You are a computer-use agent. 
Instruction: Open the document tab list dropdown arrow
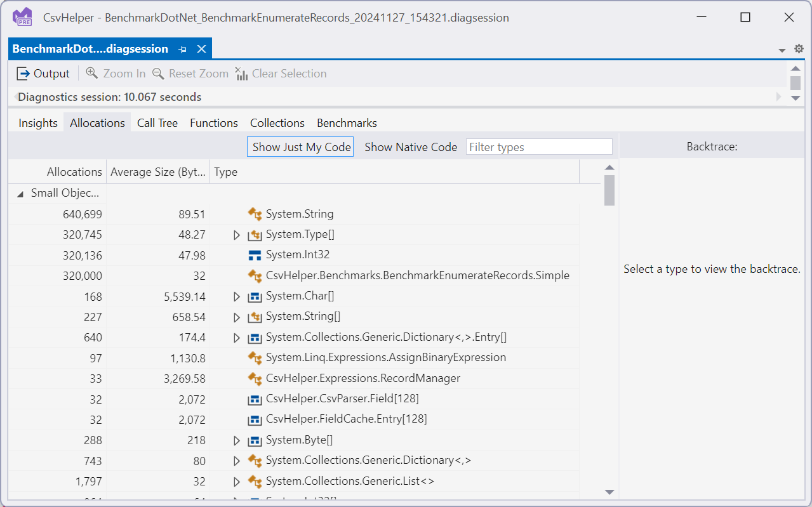(782, 50)
